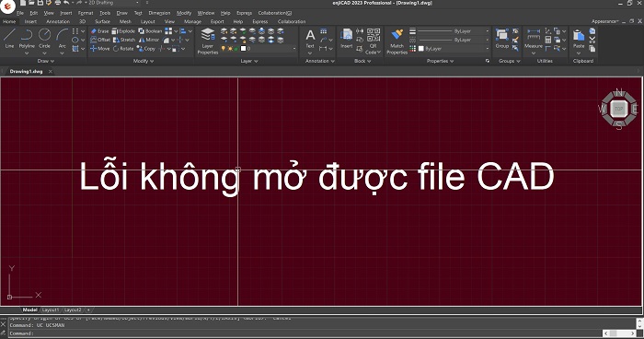Open the Format menu
The width and height of the screenshot is (644, 339).
point(86,13)
